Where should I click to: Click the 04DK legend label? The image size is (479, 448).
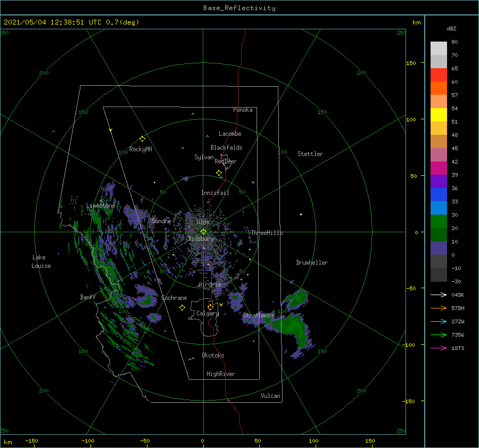click(458, 295)
